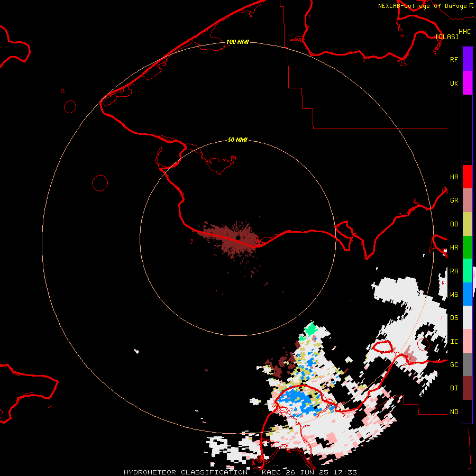Click the RF legend label
Viewport: 476px width, 476px height.
point(454,59)
